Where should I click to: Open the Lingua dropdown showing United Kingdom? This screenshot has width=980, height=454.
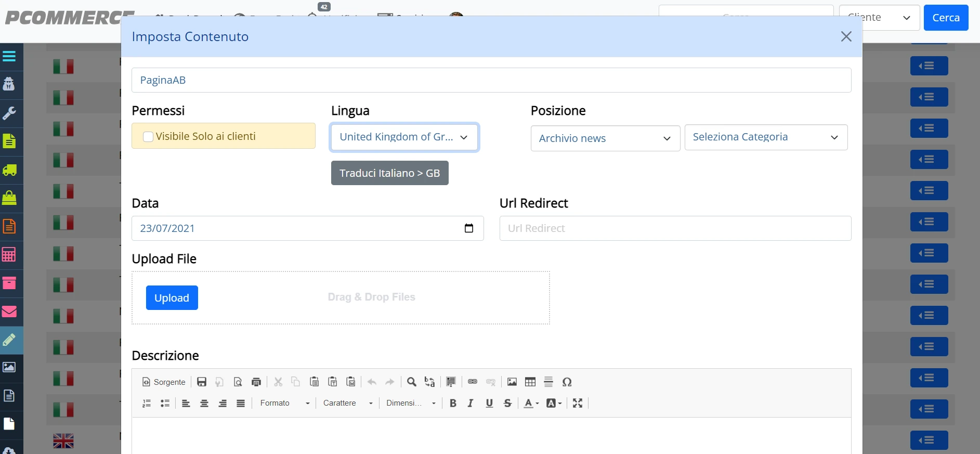(404, 137)
